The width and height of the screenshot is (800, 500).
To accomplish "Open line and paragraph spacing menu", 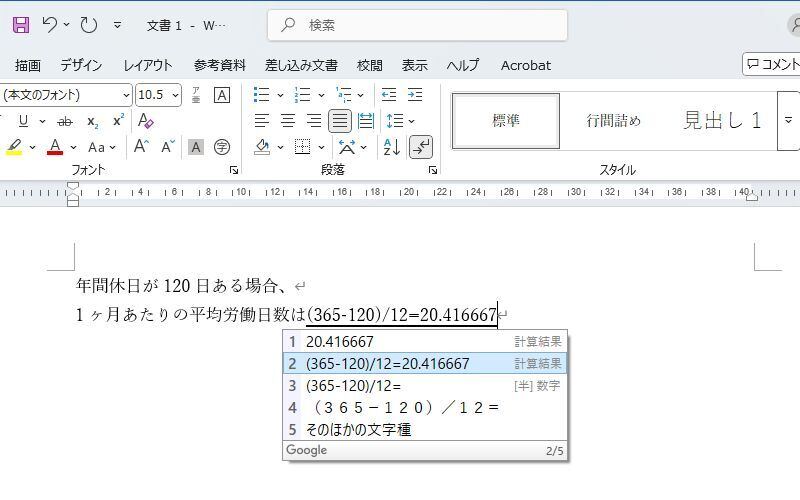I will click(400, 121).
